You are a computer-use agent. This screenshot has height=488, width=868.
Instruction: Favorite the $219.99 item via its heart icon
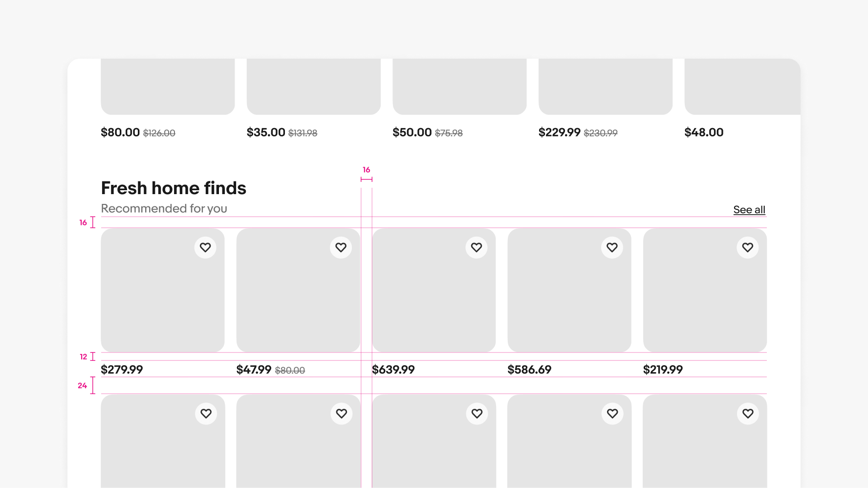[748, 247]
